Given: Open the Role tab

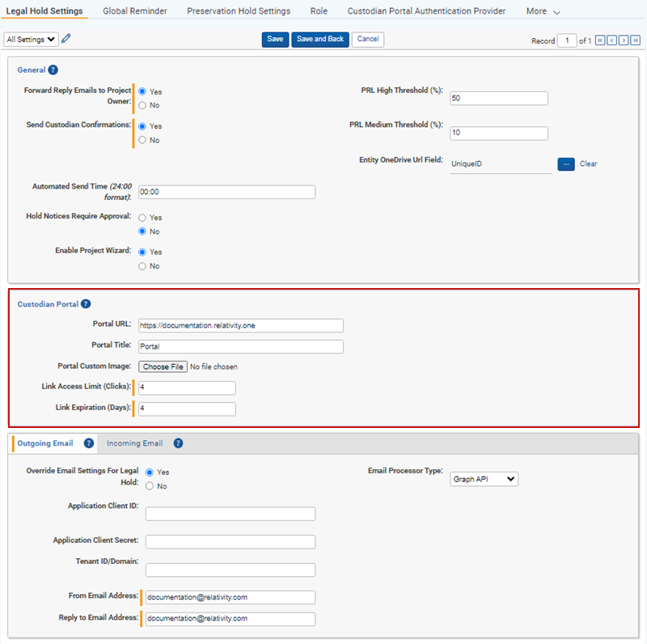Looking at the screenshot, I should (x=319, y=11).
